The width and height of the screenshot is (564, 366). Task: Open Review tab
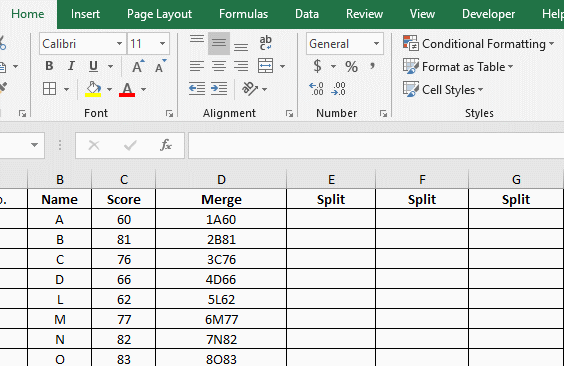(364, 14)
